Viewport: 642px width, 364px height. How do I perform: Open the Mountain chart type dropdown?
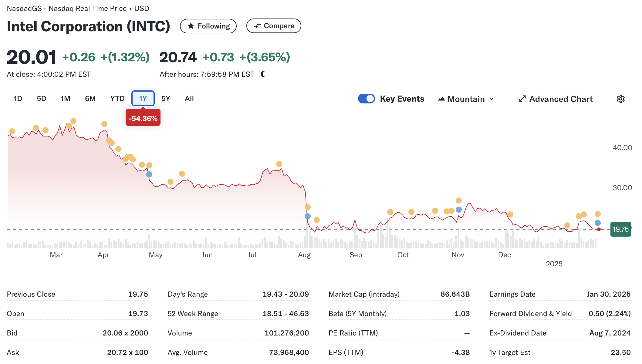466,99
